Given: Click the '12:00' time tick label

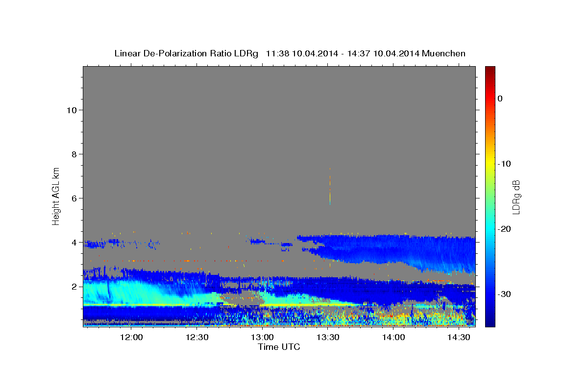Looking at the screenshot, I should [x=131, y=337].
